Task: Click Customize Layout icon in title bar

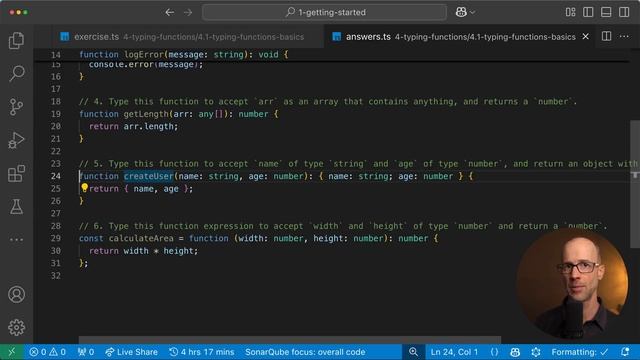Action: [570, 12]
